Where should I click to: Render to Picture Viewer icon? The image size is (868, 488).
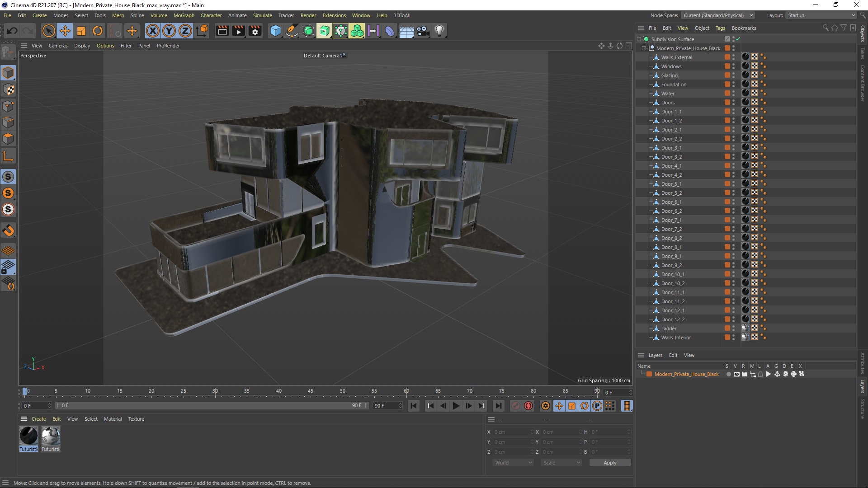[238, 31]
